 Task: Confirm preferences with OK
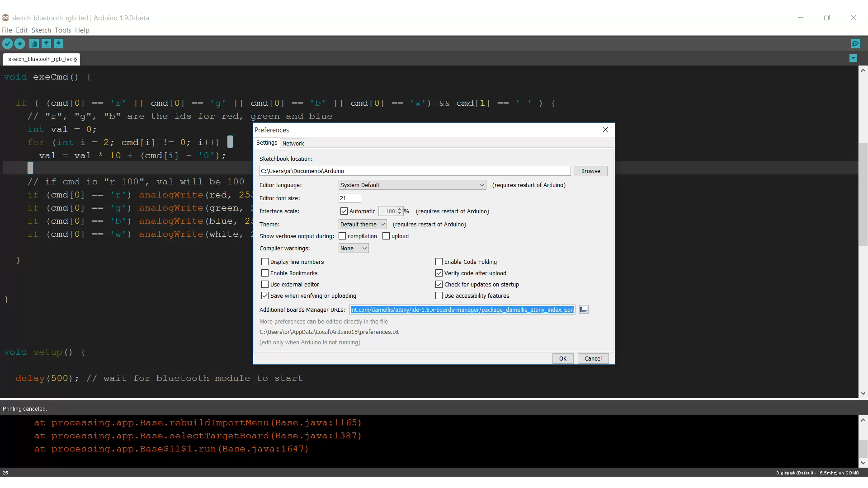tap(563, 358)
